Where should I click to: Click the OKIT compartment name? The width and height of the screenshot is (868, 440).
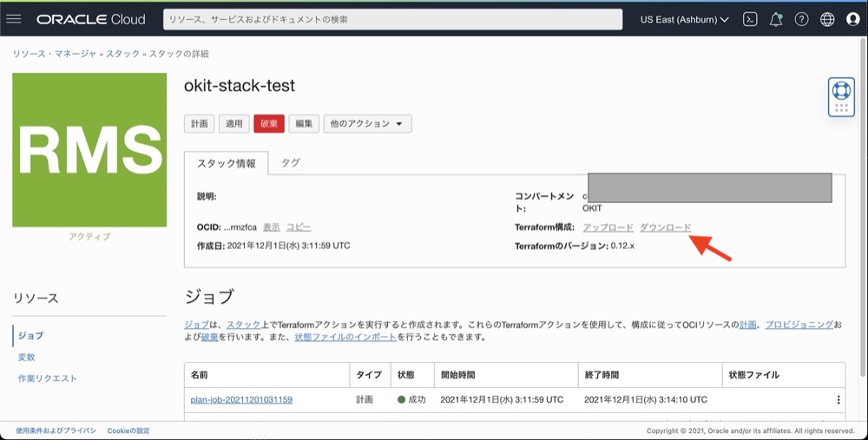[592, 208]
